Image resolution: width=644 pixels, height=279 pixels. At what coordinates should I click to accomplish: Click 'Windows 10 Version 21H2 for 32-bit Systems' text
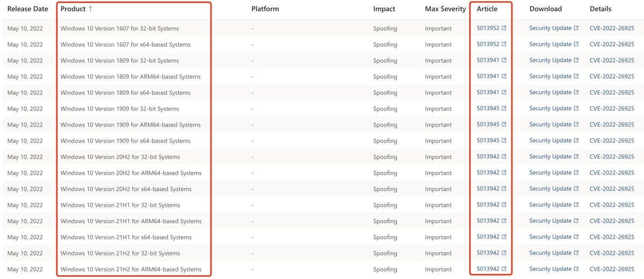(x=120, y=254)
